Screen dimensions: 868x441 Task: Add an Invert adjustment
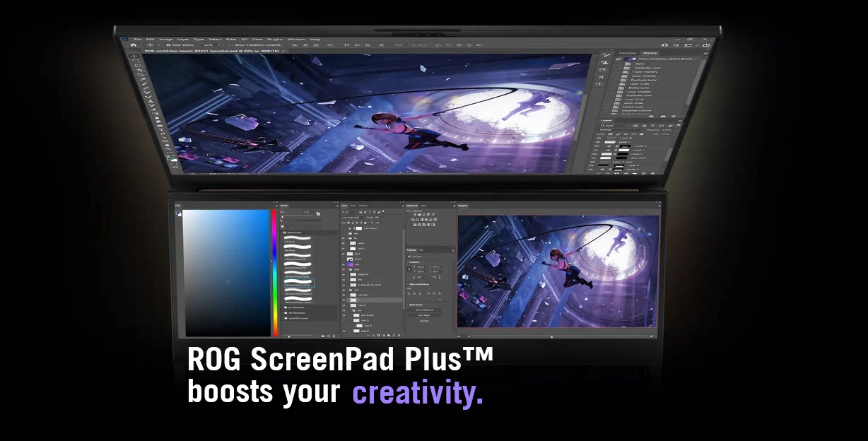click(x=415, y=225)
